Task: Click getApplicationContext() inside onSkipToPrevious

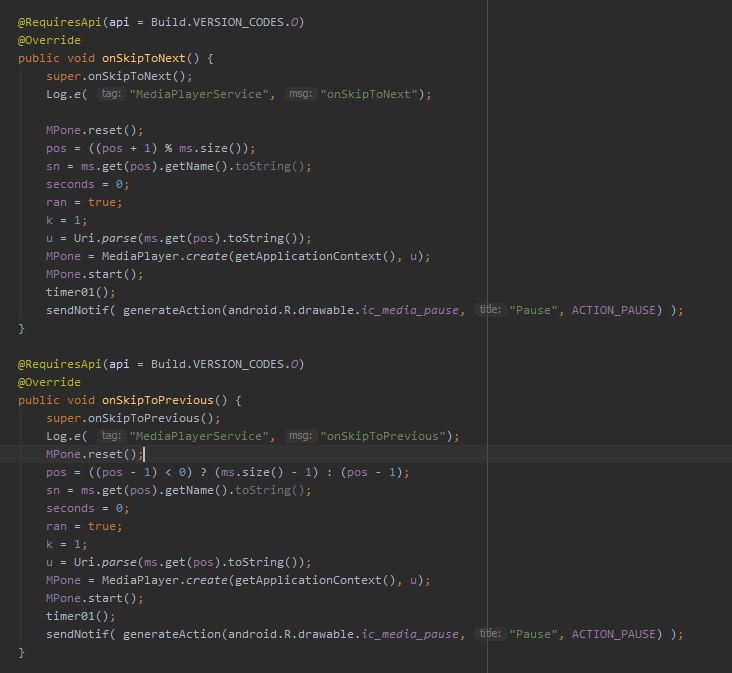Action: [x=315, y=581]
